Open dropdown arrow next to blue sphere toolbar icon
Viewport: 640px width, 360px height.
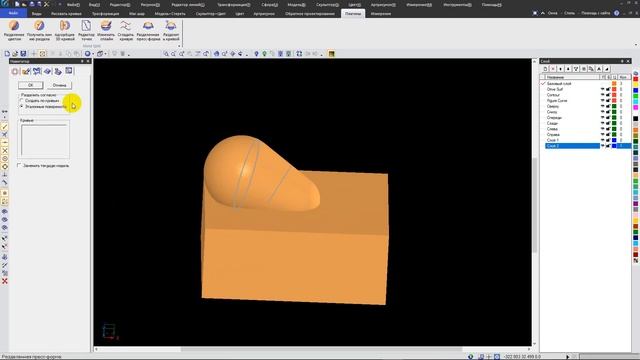click(x=93, y=54)
